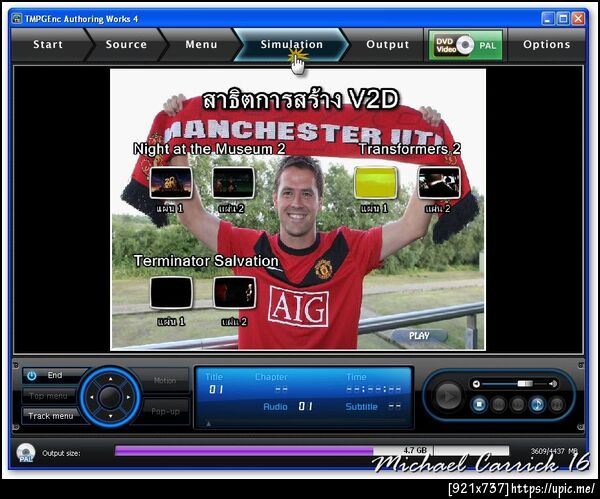Open the Options tab
The width and height of the screenshot is (600, 499).
point(546,44)
